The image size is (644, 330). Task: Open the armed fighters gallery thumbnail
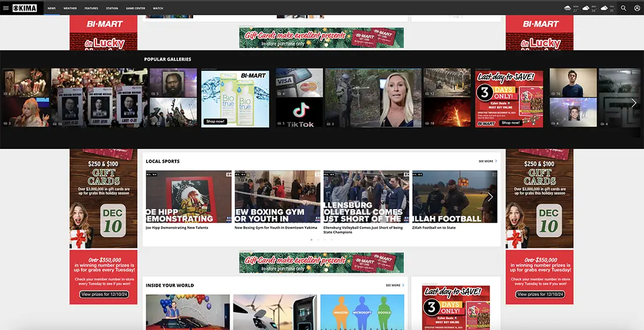(173, 112)
